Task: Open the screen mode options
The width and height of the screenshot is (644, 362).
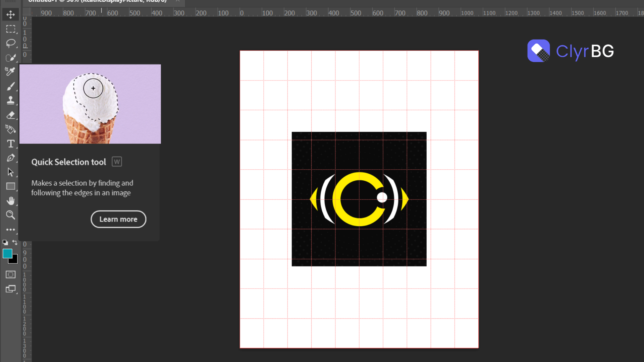Action: [10, 289]
